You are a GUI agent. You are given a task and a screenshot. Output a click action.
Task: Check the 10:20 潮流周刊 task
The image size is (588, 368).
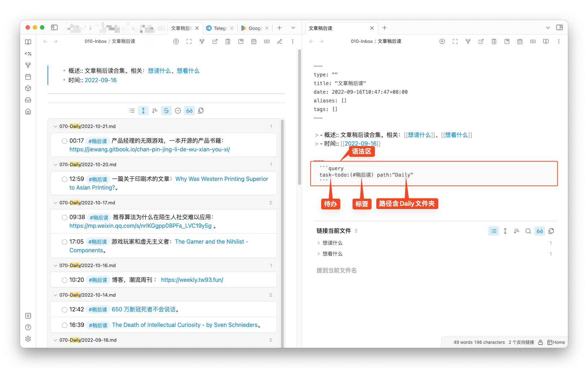[x=64, y=280]
